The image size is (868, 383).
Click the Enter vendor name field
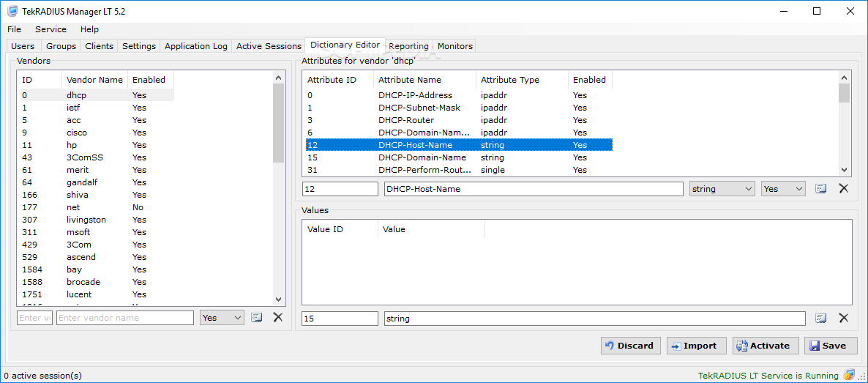pos(125,318)
